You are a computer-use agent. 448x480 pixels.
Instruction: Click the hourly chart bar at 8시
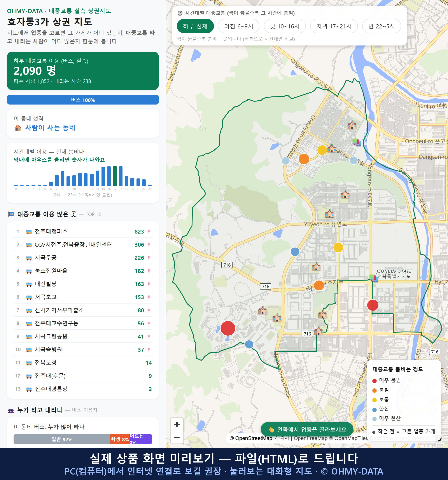tap(63, 178)
